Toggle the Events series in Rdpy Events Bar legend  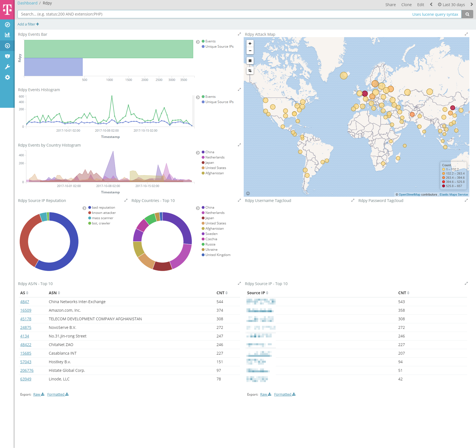tap(210, 41)
